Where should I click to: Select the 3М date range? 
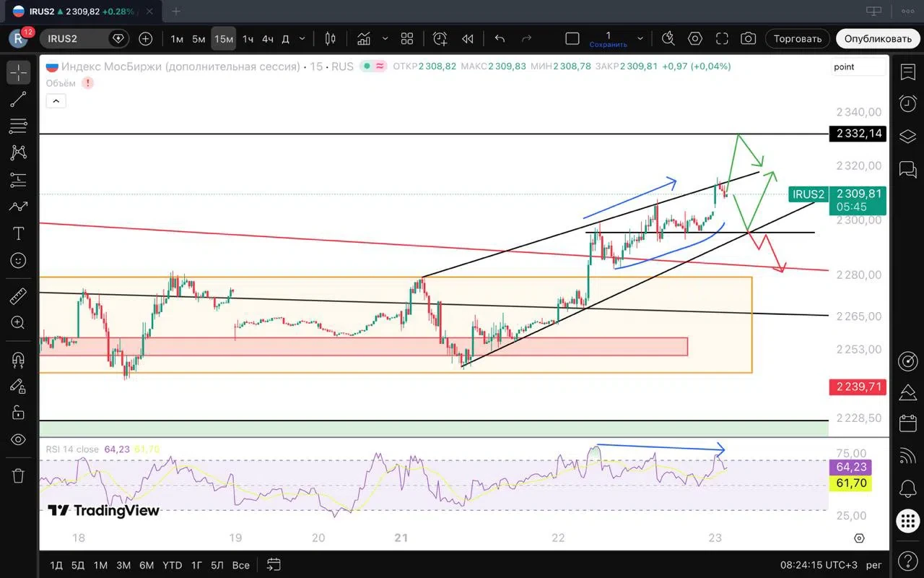(123, 565)
